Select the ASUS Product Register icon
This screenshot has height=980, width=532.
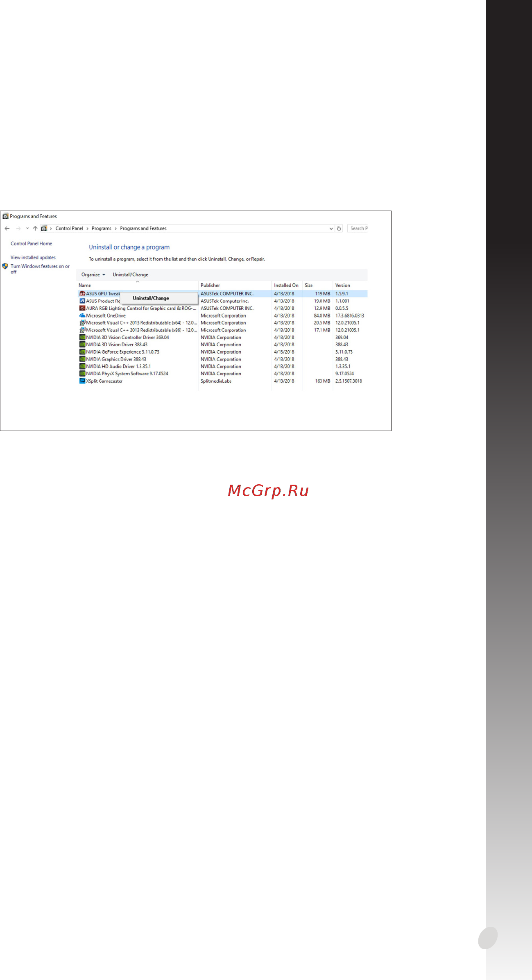coord(82,301)
